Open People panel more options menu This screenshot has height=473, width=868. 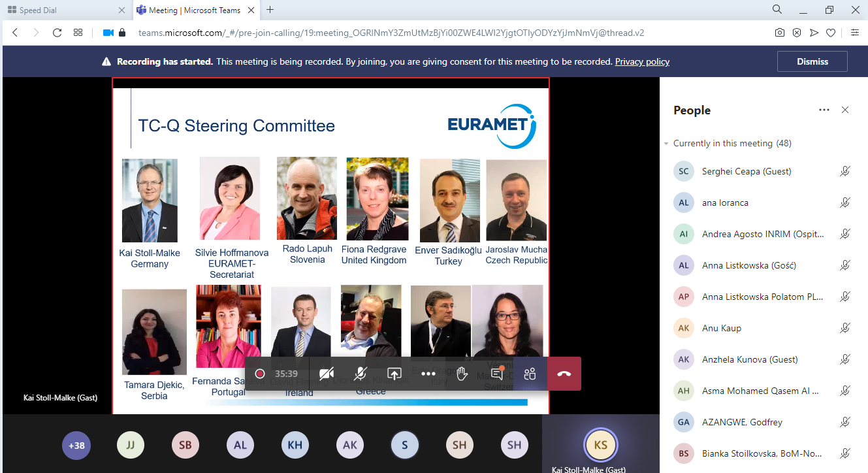coord(824,110)
